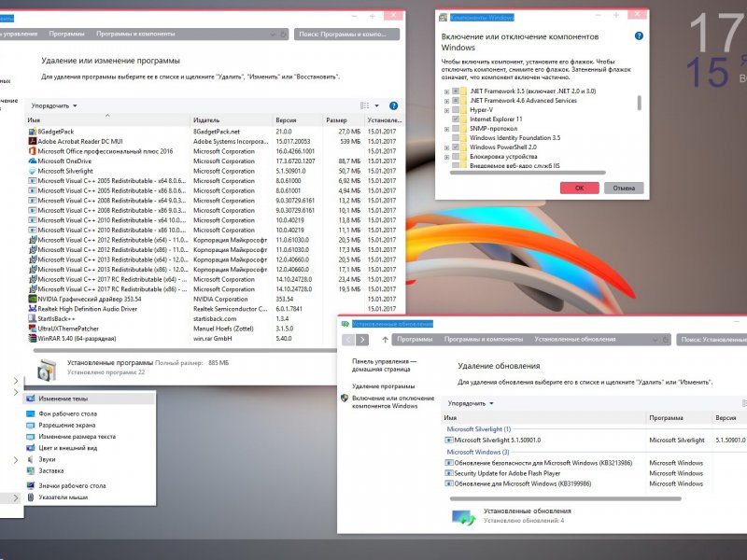The image size is (747, 560).
Task: Select the WinRAR 5.40 icon
Action: click(33, 339)
